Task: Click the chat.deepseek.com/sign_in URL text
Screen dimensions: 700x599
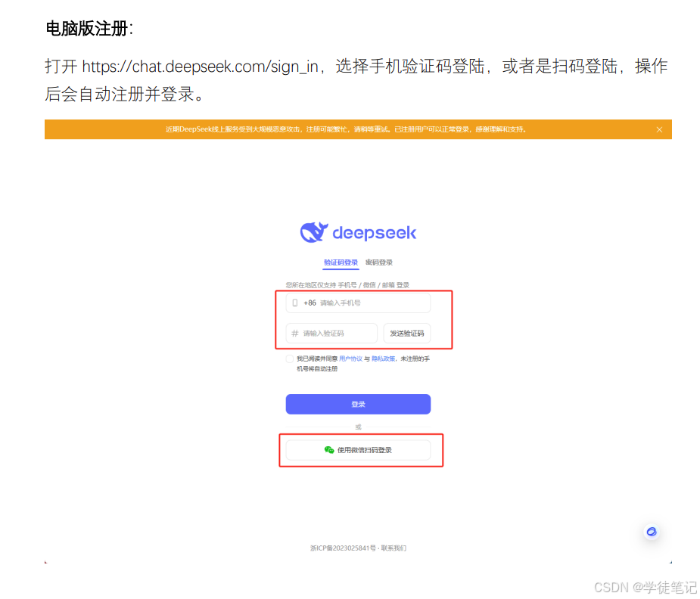Action: (200, 67)
